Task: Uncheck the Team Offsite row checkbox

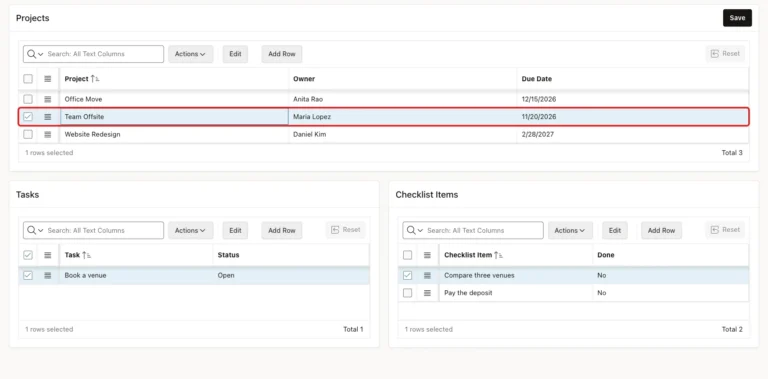Action: pos(28,117)
